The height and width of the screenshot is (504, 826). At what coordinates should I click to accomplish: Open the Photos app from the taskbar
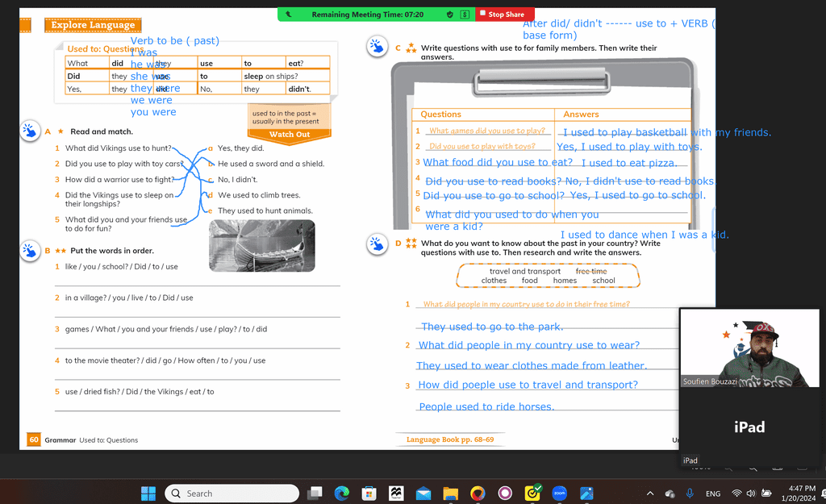pos(586,494)
